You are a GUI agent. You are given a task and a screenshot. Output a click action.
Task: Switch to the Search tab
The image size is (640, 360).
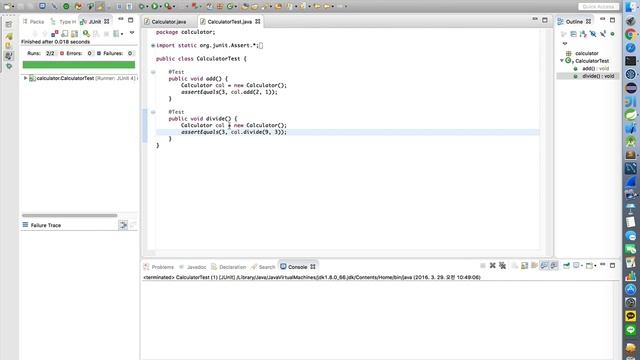tap(263, 267)
